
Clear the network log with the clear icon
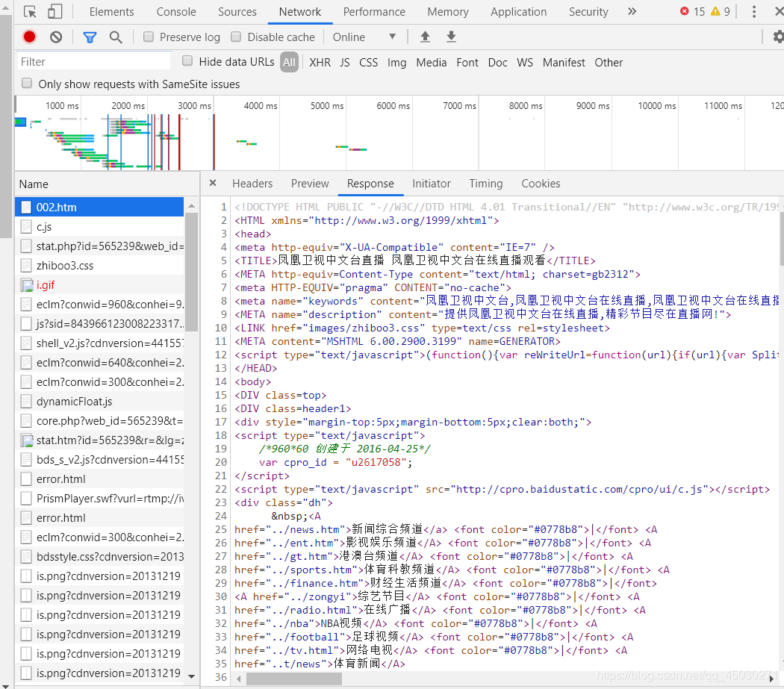[x=56, y=37]
